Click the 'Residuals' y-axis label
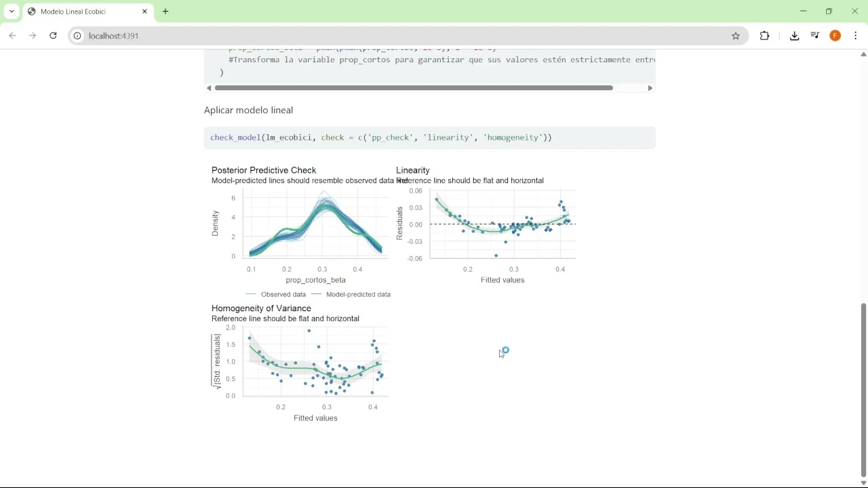 (400, 224)
